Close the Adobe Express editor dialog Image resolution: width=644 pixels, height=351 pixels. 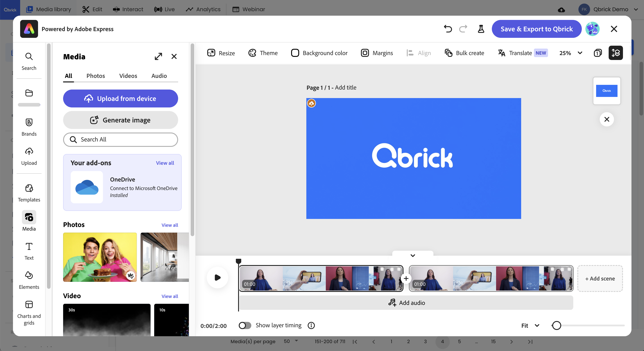614,29
